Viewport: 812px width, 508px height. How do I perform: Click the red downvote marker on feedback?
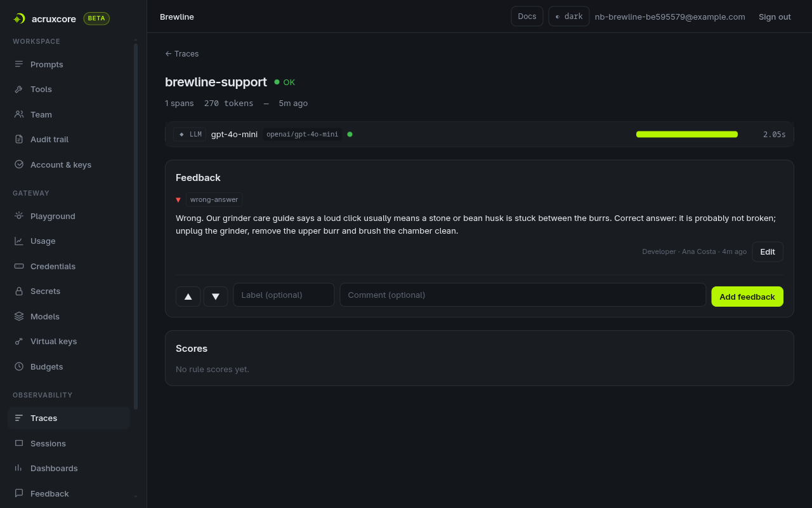[178, 200]
